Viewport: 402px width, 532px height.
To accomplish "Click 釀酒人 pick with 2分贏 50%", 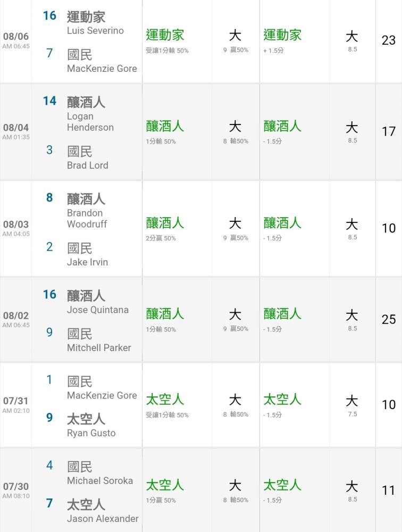I will coord(165,229).
